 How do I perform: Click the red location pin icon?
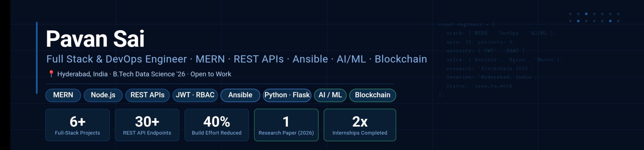[x=51, y=74]
